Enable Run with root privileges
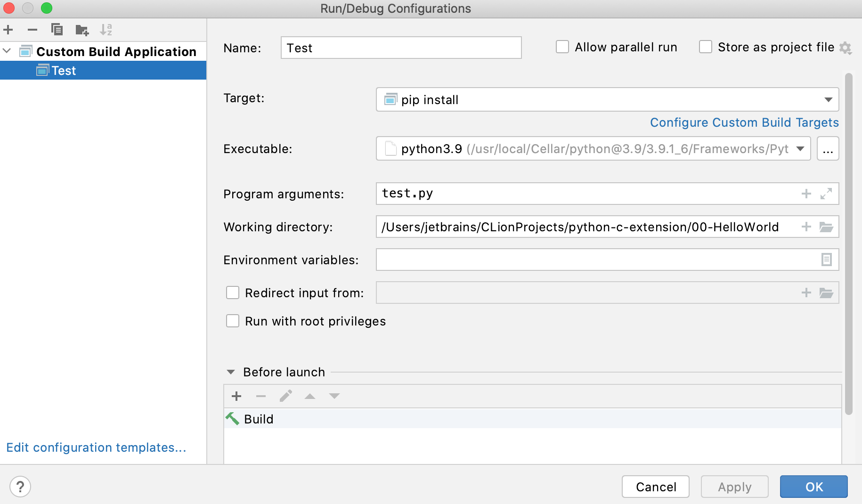Screen dimensions: 862x504 (x=233, y=321)
